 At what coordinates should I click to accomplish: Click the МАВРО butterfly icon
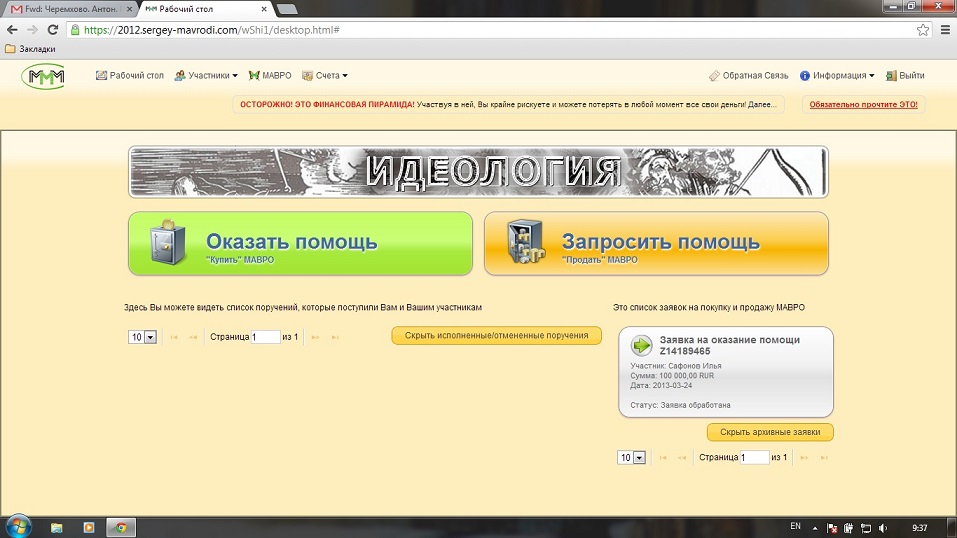point(254,76)
